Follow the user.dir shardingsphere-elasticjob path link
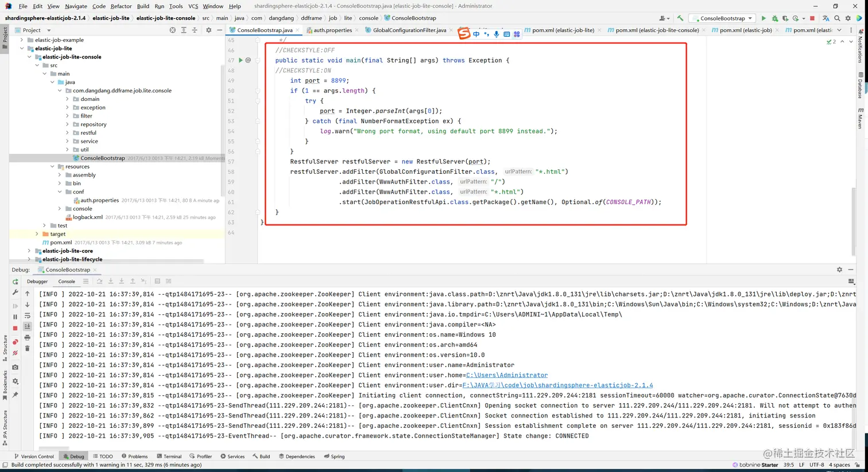The width and height of the screenshot is (868, 472). tap(557, 385)
